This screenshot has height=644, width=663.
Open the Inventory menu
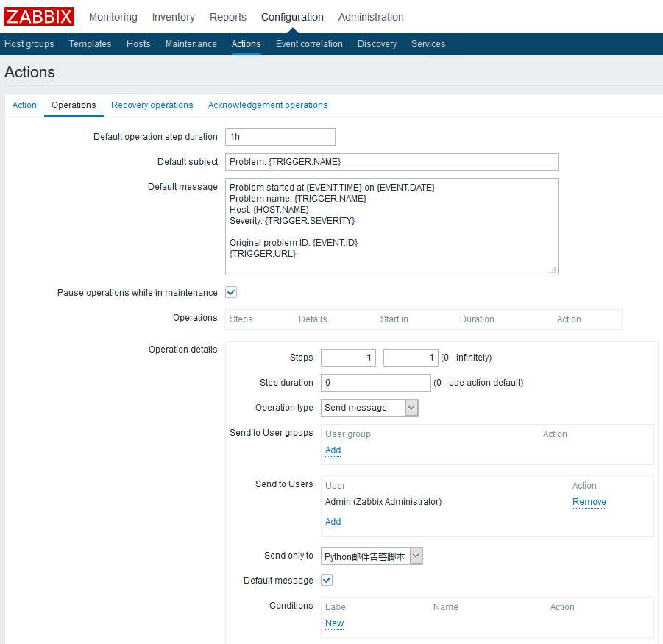click(174, 17)
